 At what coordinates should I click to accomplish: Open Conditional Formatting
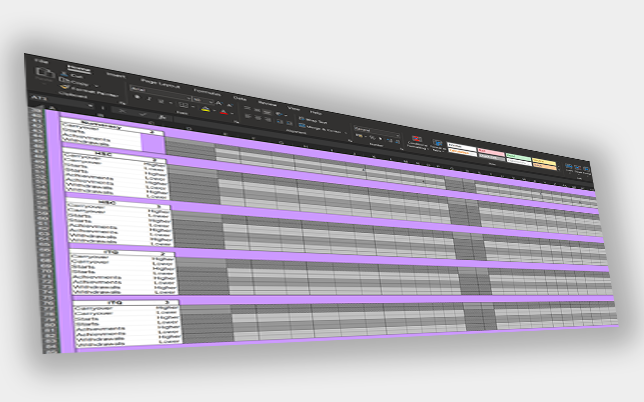point(417,142)
